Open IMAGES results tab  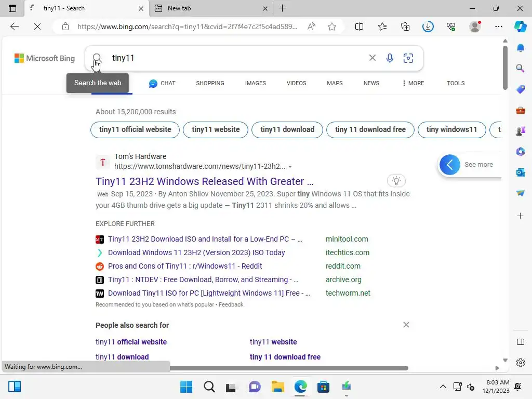[x=256, y=83]
